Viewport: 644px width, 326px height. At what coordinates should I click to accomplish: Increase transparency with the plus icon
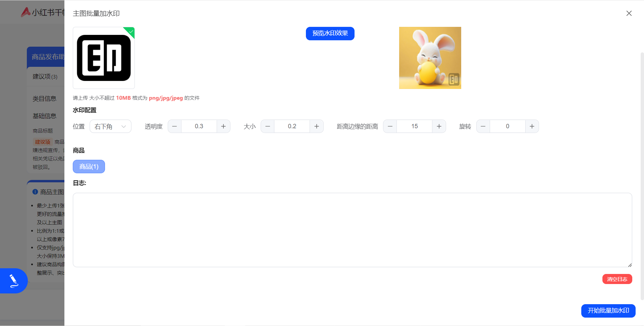coord(223,127)
